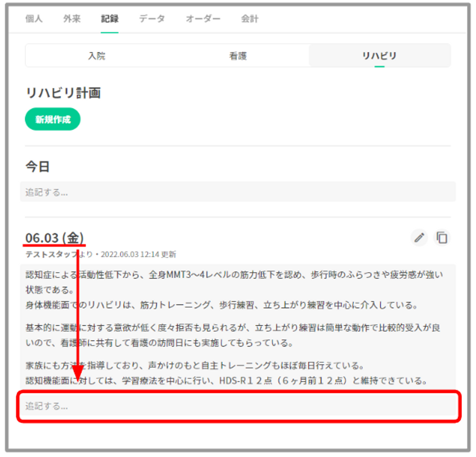Click the リハビリ計画 heading
The height and width of the screenshot is (457, 476).
[x=63, y=93]
